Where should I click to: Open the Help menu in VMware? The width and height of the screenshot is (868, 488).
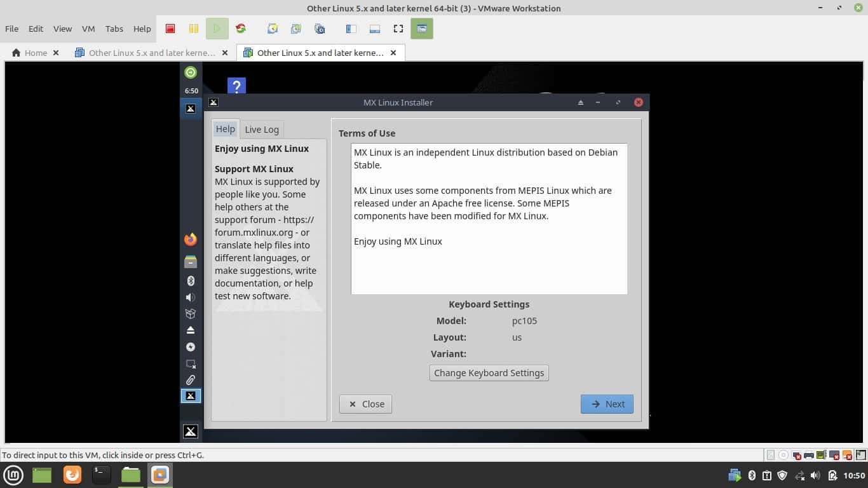click(x=142, y=29)
